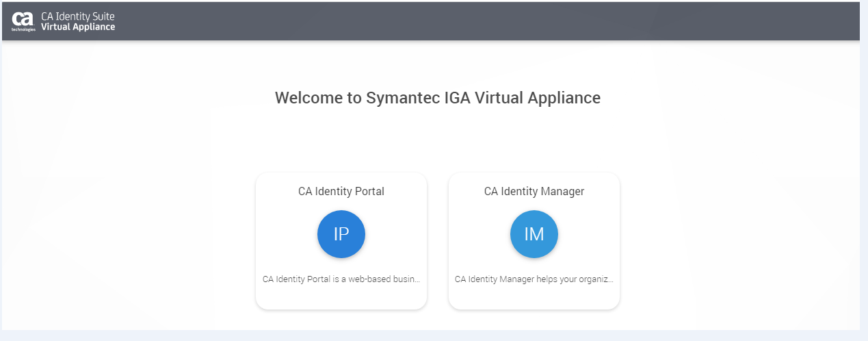The width and height of the screenshot is (868, 341).
Task: Select the 'CA Identity Portal' card title
Action: click(341, 192)
